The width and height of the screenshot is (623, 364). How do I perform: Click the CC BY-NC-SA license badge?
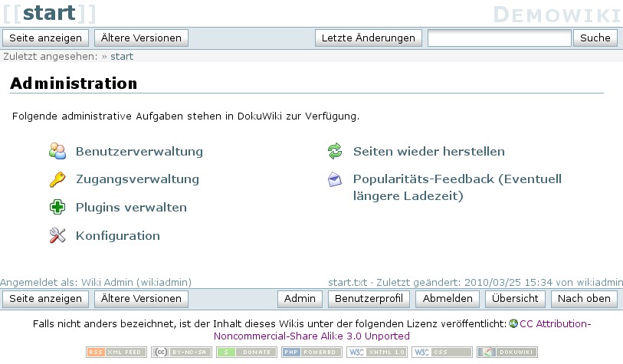181,352
